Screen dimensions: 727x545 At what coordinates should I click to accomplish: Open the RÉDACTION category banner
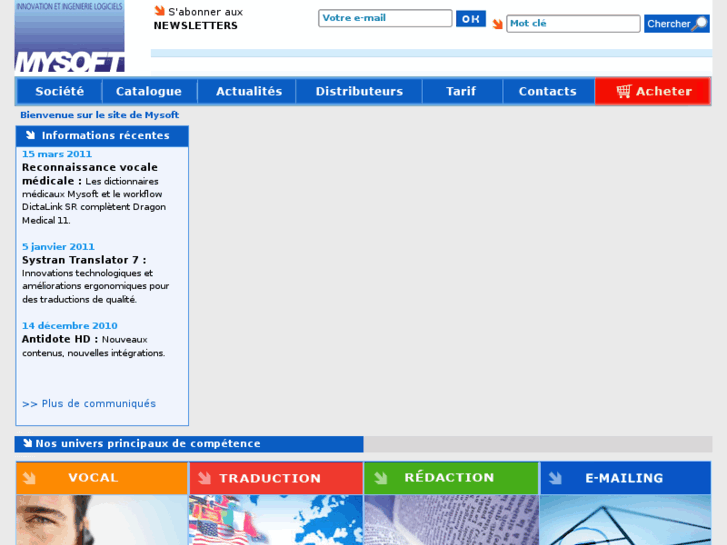(x=452, y=478)
